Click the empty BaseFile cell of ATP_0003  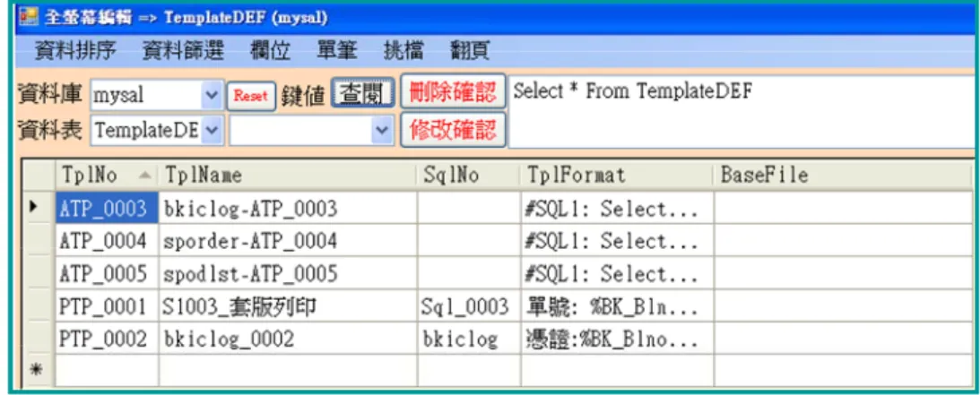coord(844,208)
